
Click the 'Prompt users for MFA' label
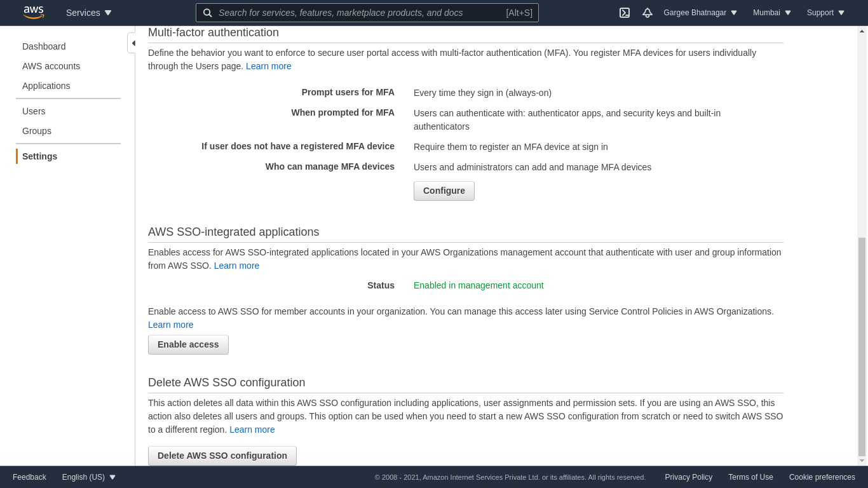tap(348, 92)
